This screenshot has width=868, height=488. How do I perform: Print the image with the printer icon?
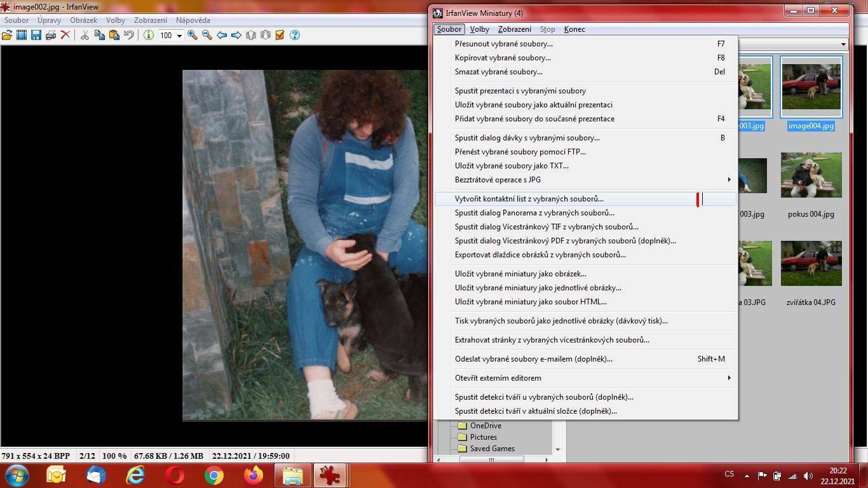pos(51,36)
